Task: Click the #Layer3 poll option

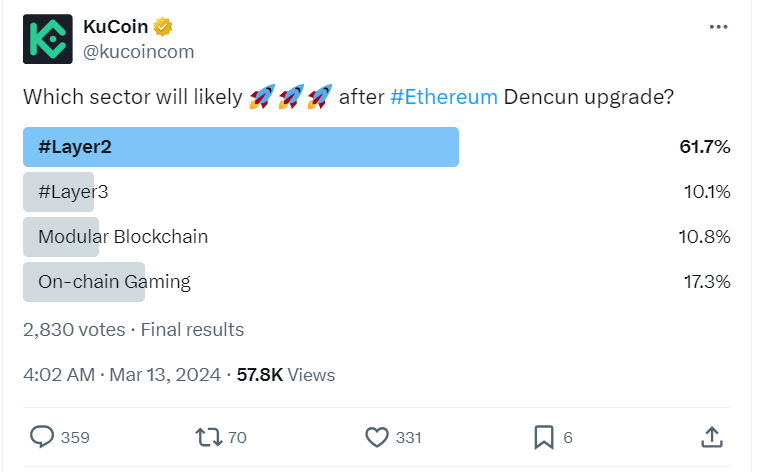Action: pyautogui.click(x=72, y=192)
